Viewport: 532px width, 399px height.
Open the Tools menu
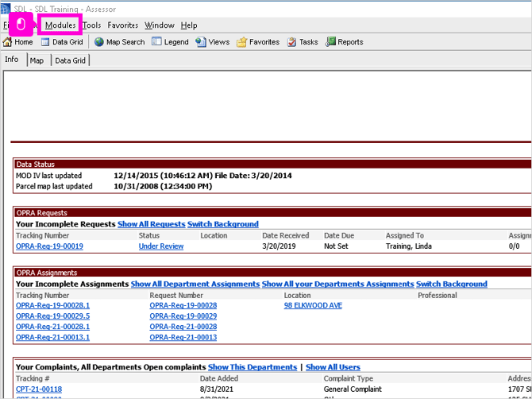coord(92,25)
